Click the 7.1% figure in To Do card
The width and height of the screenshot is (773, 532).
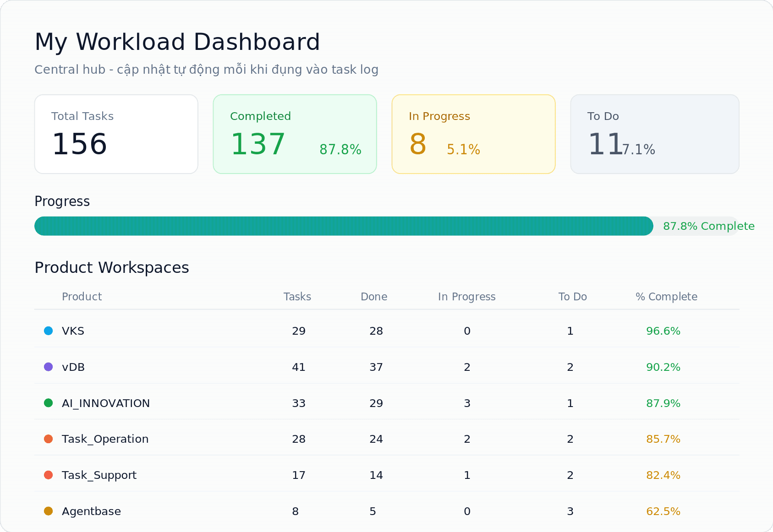click(x=639, y=150)
